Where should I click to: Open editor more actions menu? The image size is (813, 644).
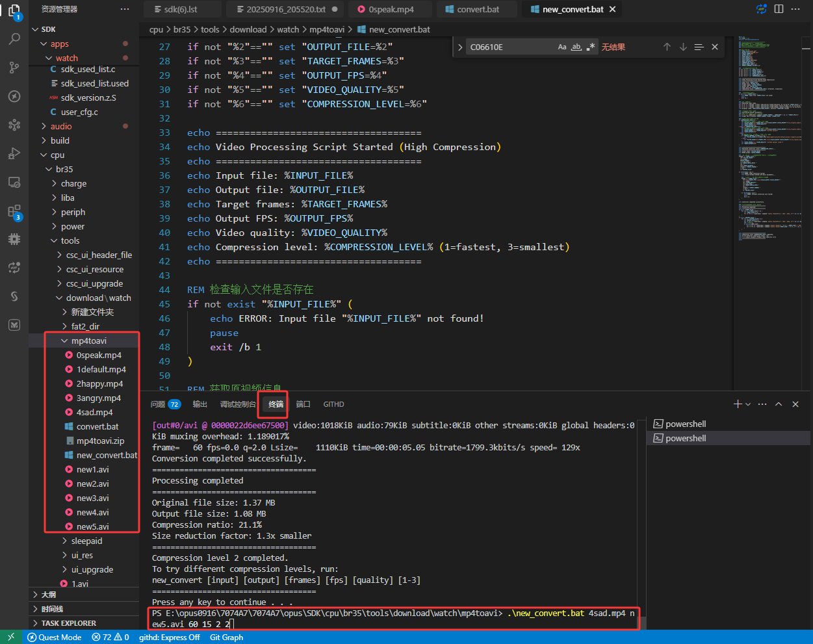click(x=795, y=9)
